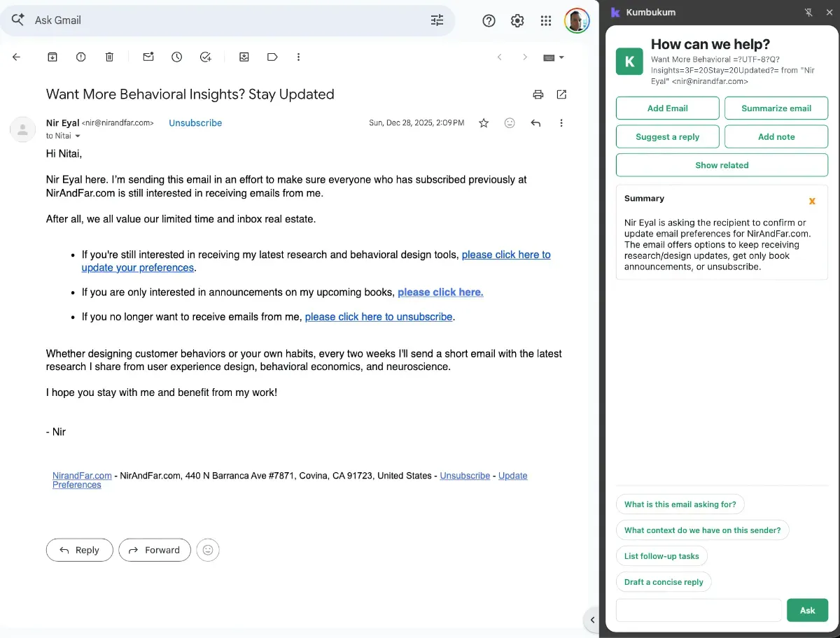Select the 'Draft a concise reply' suggestion

664,582
